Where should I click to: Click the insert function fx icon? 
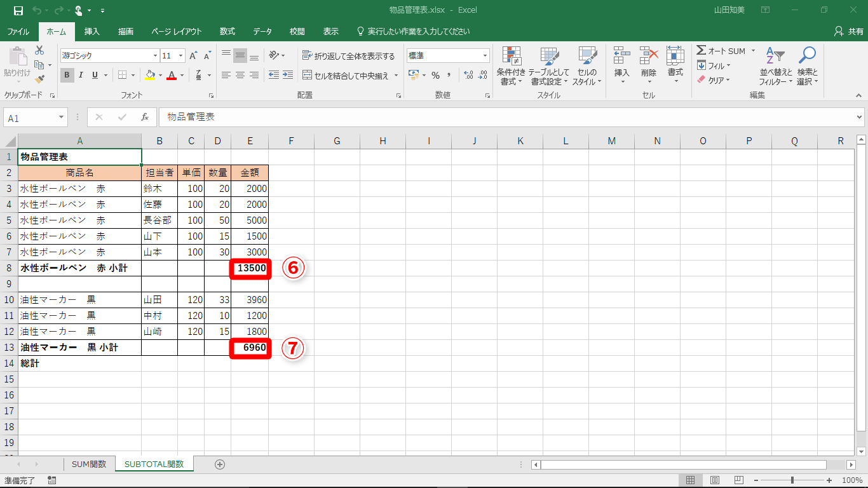coord(145,118)
